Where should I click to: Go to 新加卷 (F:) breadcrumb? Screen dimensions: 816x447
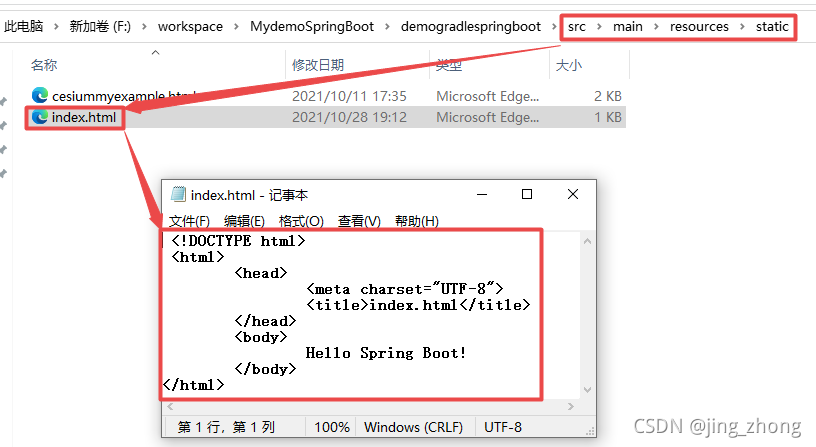100,27
